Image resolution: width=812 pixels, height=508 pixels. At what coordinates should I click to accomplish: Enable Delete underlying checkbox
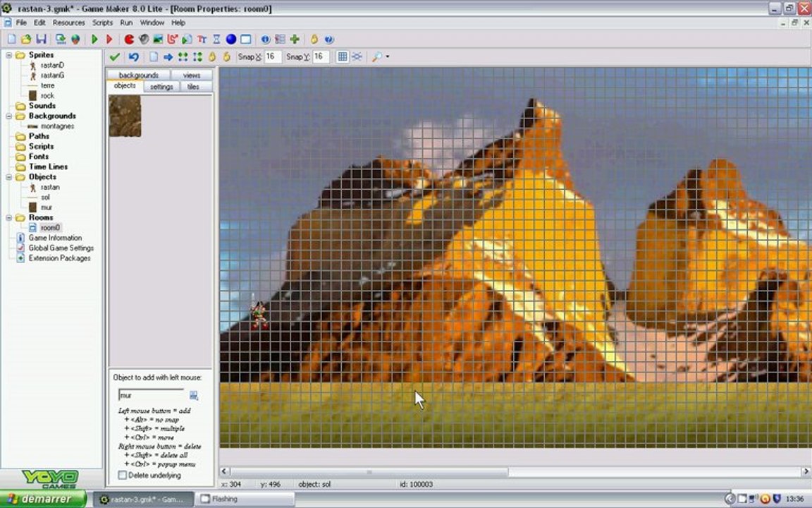tap(123, 476)
